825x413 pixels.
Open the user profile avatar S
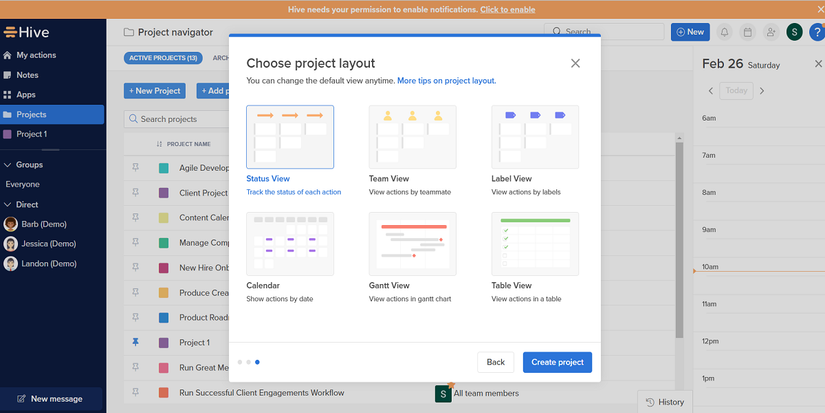coord(794,32)
